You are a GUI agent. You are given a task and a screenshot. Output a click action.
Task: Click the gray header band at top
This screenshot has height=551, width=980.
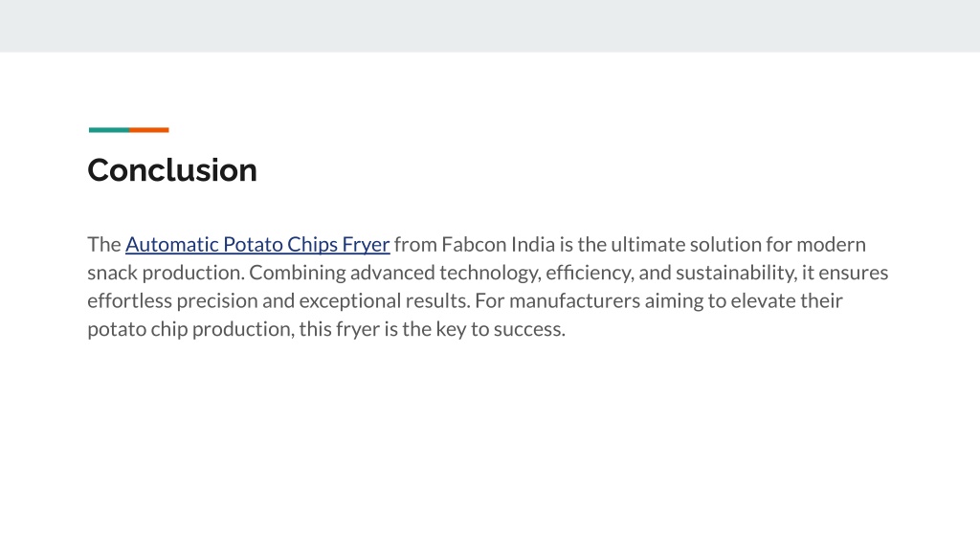point(490,26)
